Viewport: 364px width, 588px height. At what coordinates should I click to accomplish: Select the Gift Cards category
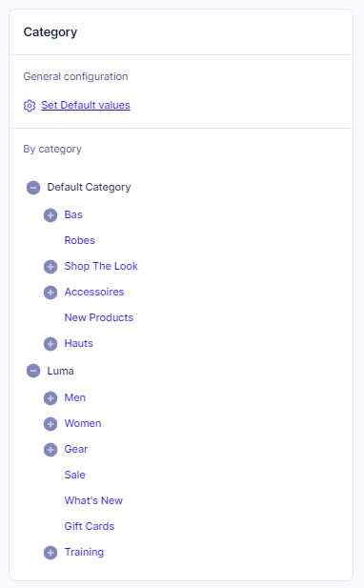(x=90, y=526)
